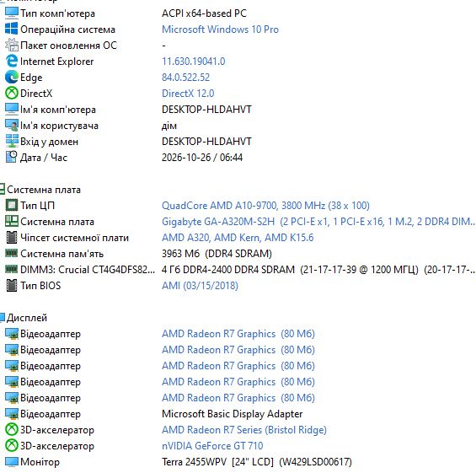Click the icon for GeForce GT 710 3D-акселератор
Viewport: 476px width, 473px height.
click(x=12, y=446)
